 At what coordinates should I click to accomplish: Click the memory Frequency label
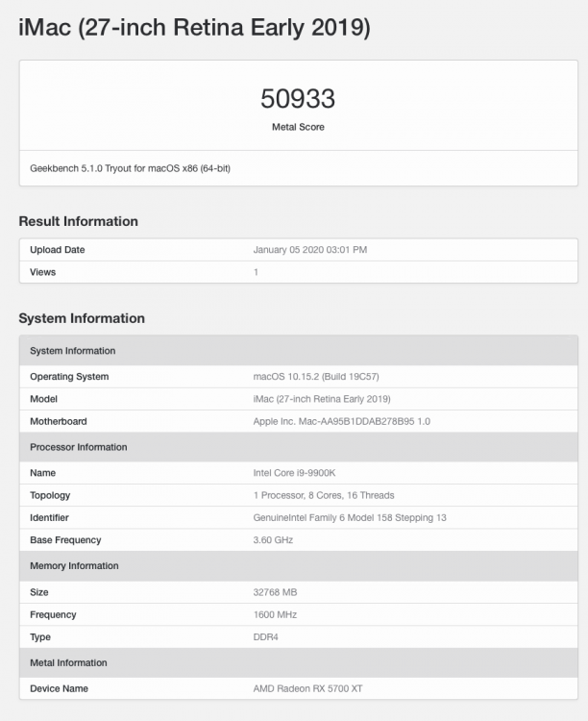pos(54,615)
